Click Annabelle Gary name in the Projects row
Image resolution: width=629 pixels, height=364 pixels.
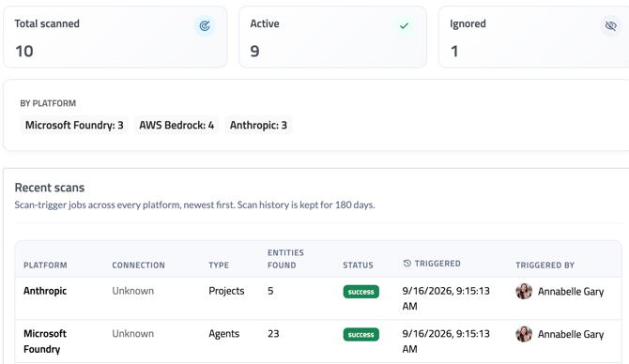click(571, 292)
